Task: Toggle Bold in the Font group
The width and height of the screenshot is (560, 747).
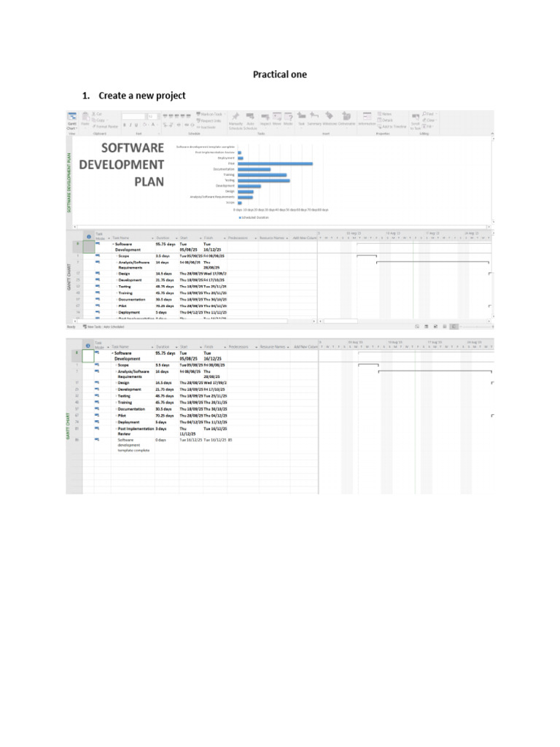Action: (125, 125)
